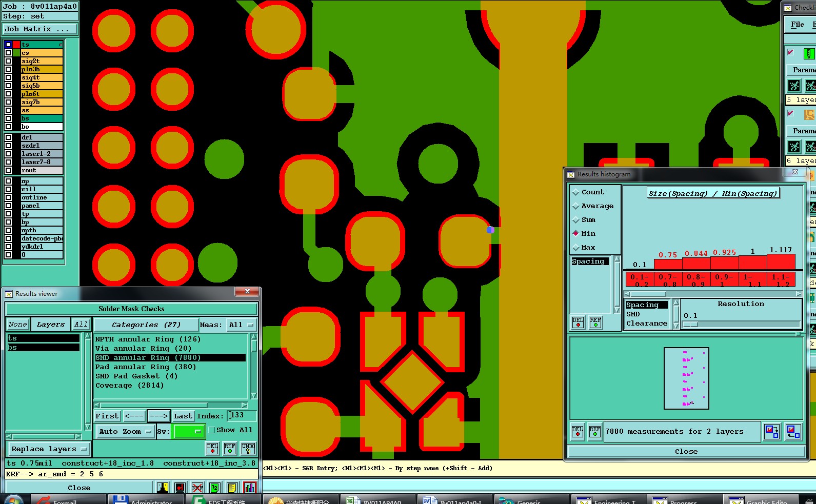Open Sv green severity dropdown

coord(189,432)
